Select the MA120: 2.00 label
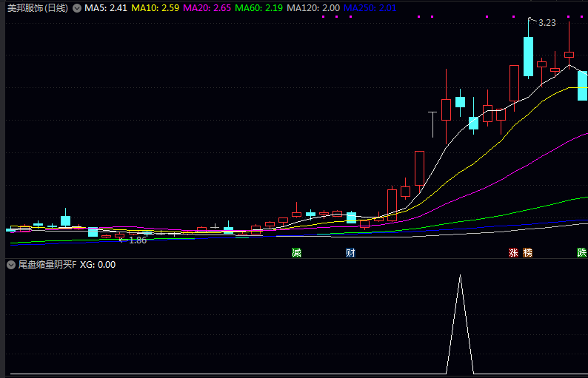588x378 pixels. (x=313, y=8)
